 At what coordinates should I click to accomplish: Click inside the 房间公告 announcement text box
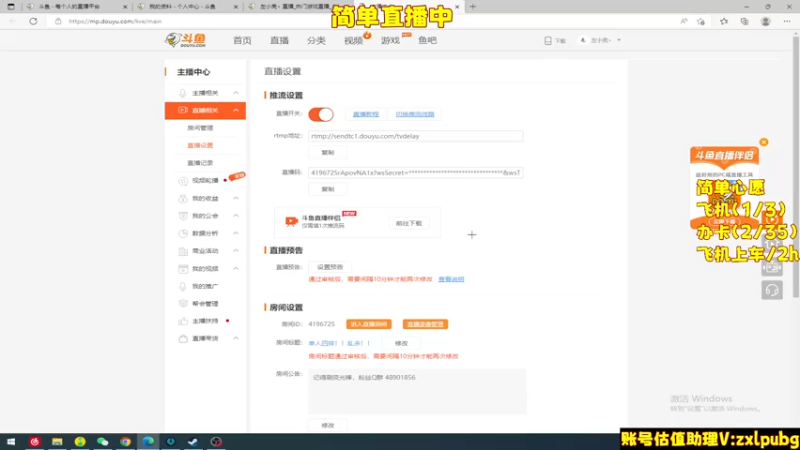[x=417, y=391]
